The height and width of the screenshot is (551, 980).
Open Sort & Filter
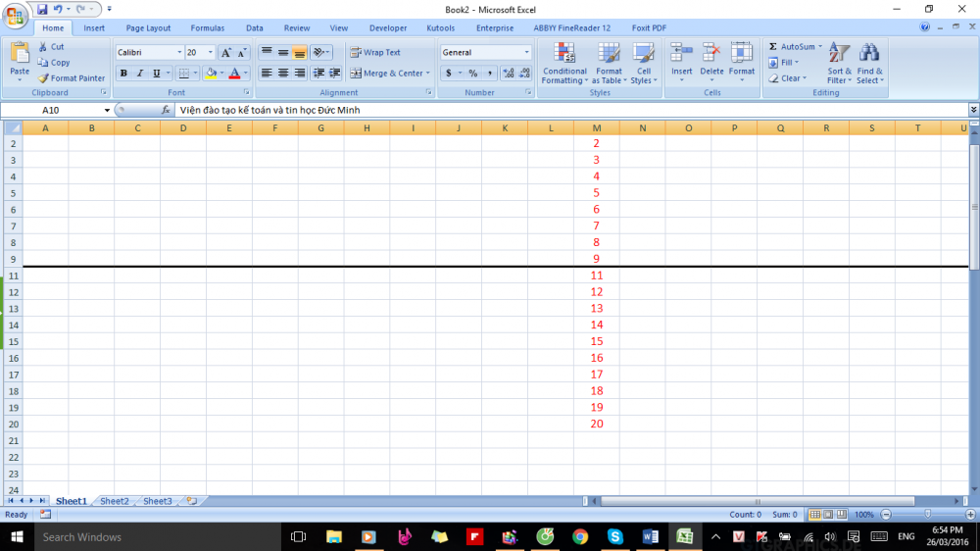point(839,63)
